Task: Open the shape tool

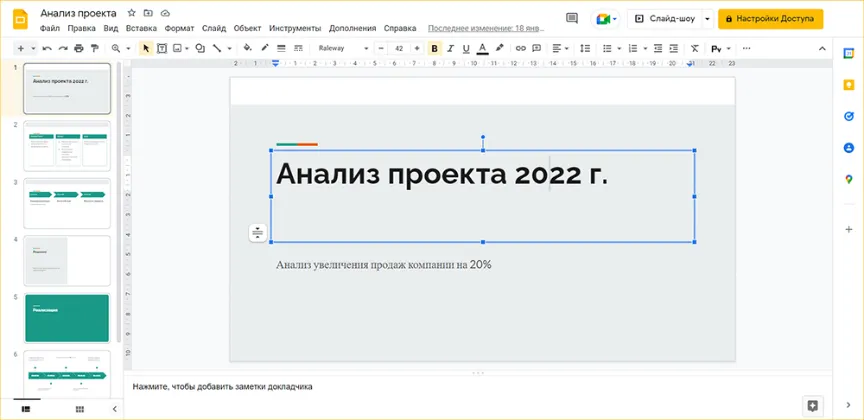Action: (200, 49)
